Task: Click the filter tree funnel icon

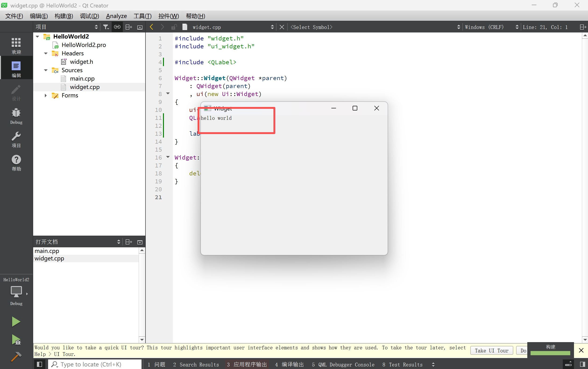Action: [106, 27]
